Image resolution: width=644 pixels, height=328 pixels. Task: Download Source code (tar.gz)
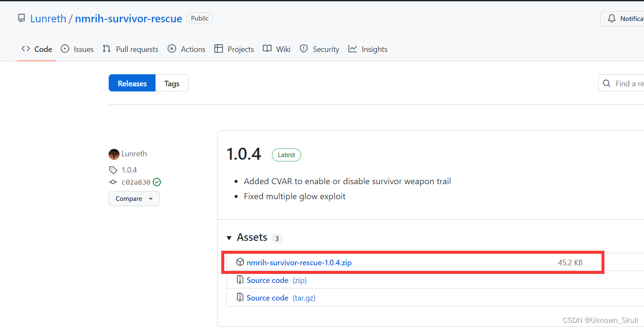coord(281,298)
